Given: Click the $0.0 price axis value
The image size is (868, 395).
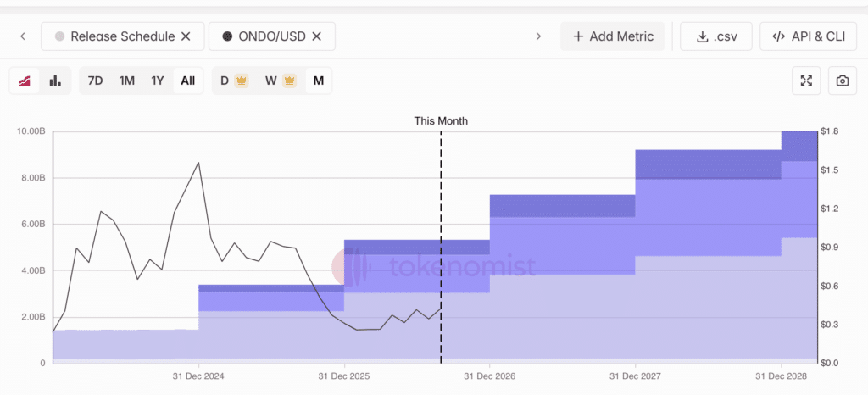Looking at the screenshot, I should point(829,364).
